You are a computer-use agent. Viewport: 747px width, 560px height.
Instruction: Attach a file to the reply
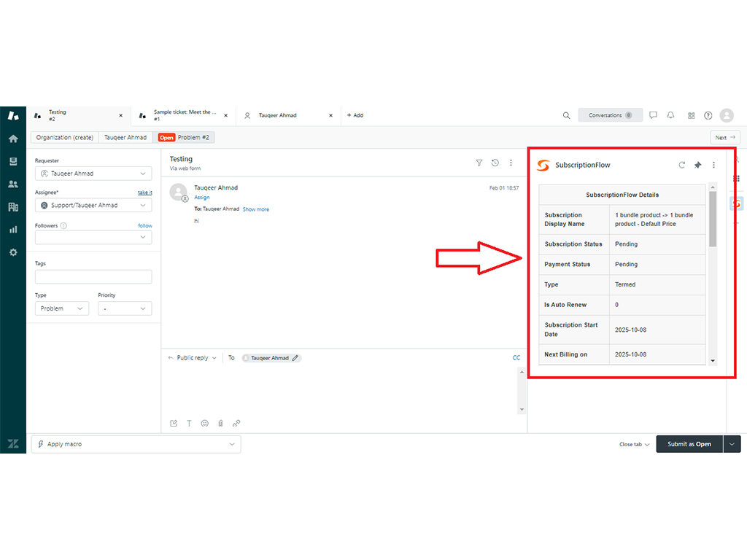[x=220, y=423]
